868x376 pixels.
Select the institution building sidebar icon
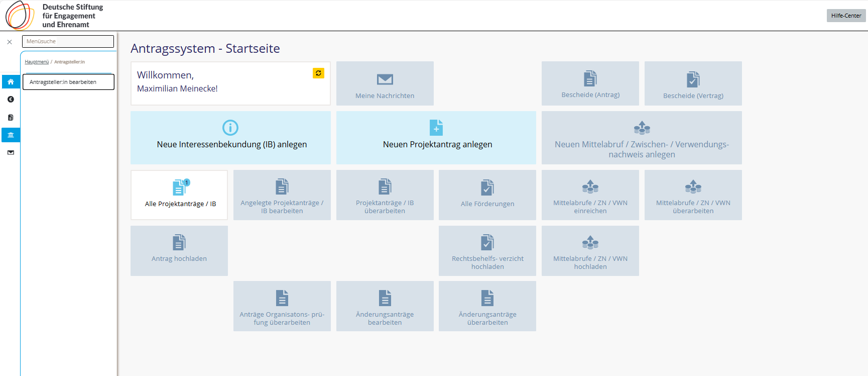click(11, 135)
